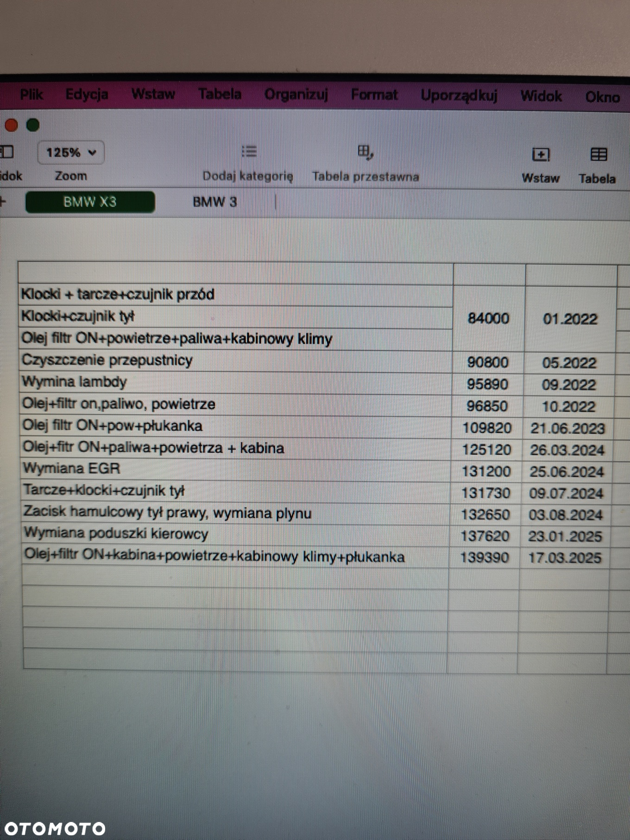Select mileage cell 137620
This screenshot has height=840, width=630.
pos(484,536)
